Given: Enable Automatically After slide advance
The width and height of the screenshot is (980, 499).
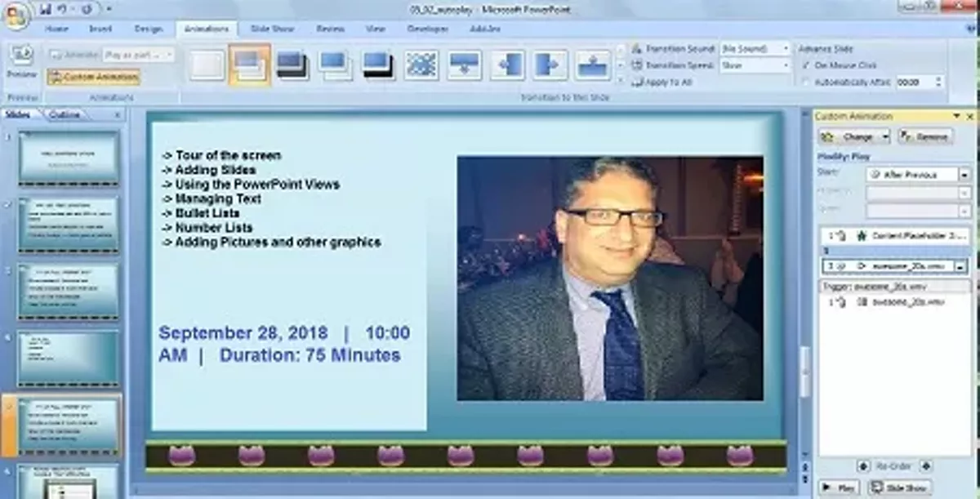Looking at the screenshot, I should pos(807,82).
